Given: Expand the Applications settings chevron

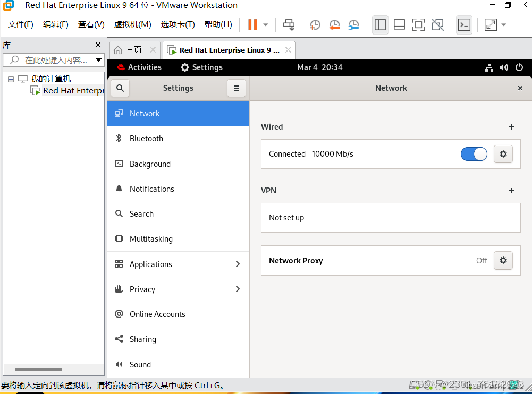Looking at the screenshot, I should coord(238,264).
